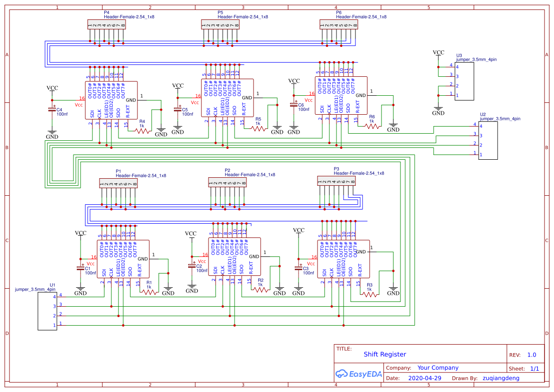Select the header component P4
The height and width of the screenshot is (392, 554).
[x=105, y=25]
